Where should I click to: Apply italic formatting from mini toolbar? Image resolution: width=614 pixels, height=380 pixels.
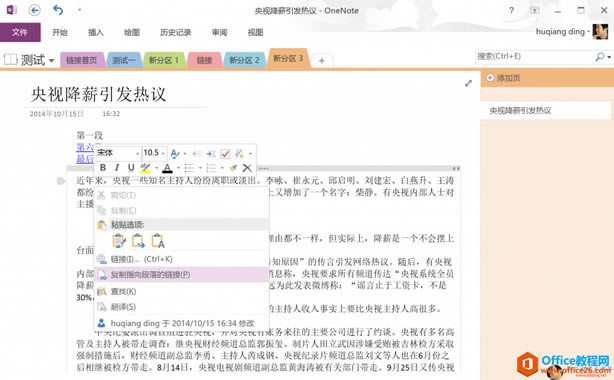(117, 168)
